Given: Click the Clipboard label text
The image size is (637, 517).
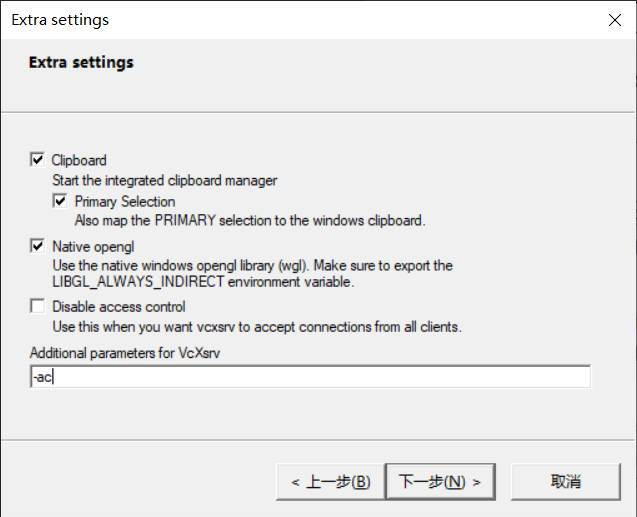Looking at the screenshot, I should [x=79, y=160].
